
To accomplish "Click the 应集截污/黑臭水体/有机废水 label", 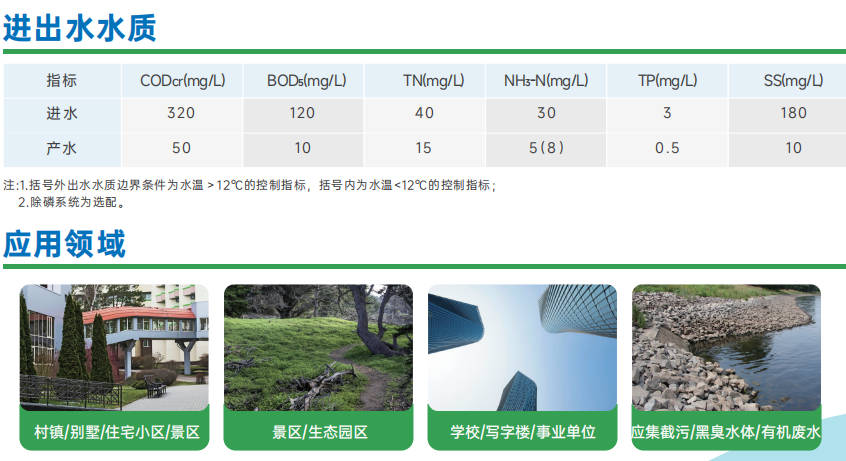I will [x=726, y=432].
